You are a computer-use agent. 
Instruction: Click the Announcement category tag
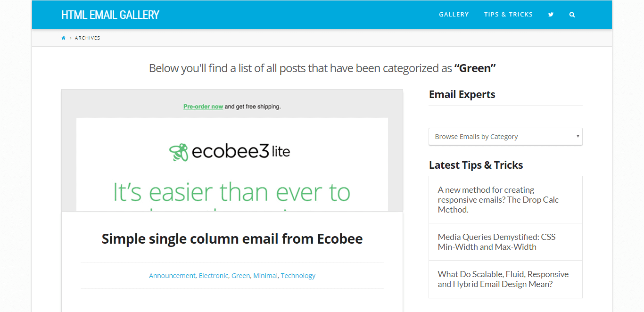(172, 276)
